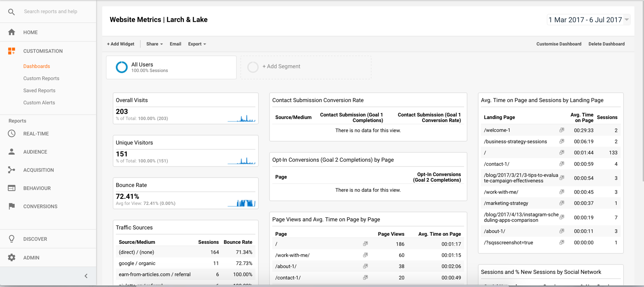Click the Overall Visits value 203

tap(122, 111)
